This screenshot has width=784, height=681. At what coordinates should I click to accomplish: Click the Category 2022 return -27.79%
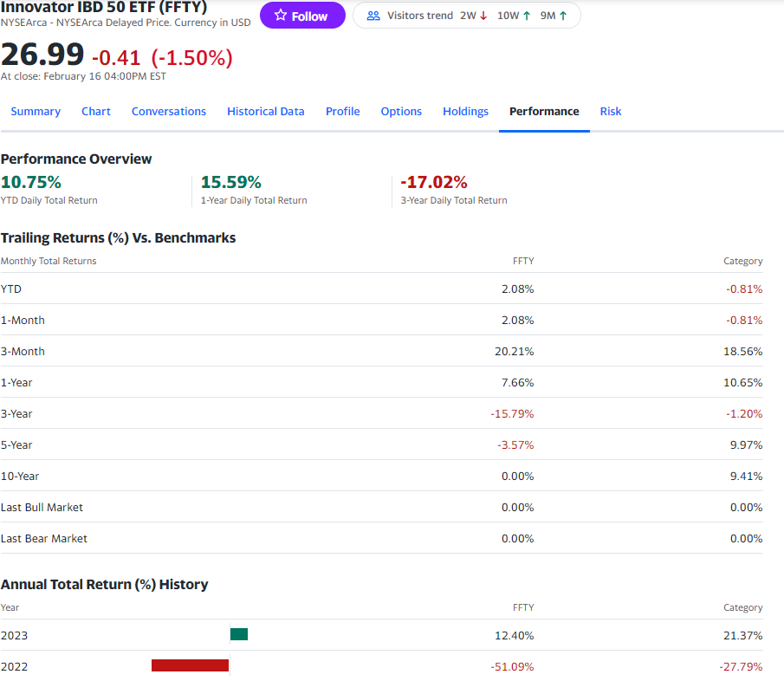point(741,666)
